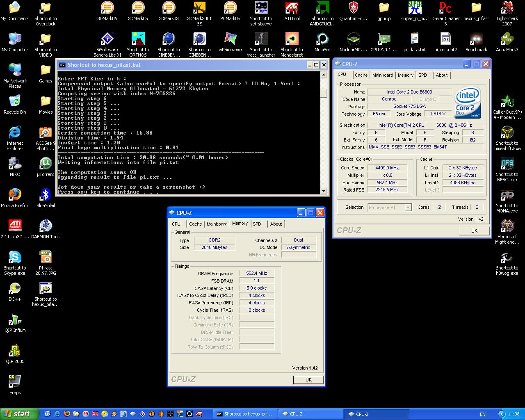525x420 pixels.
Task: Click the Intel Core 2 Duo logo
Action: click(x=468, y=102)
